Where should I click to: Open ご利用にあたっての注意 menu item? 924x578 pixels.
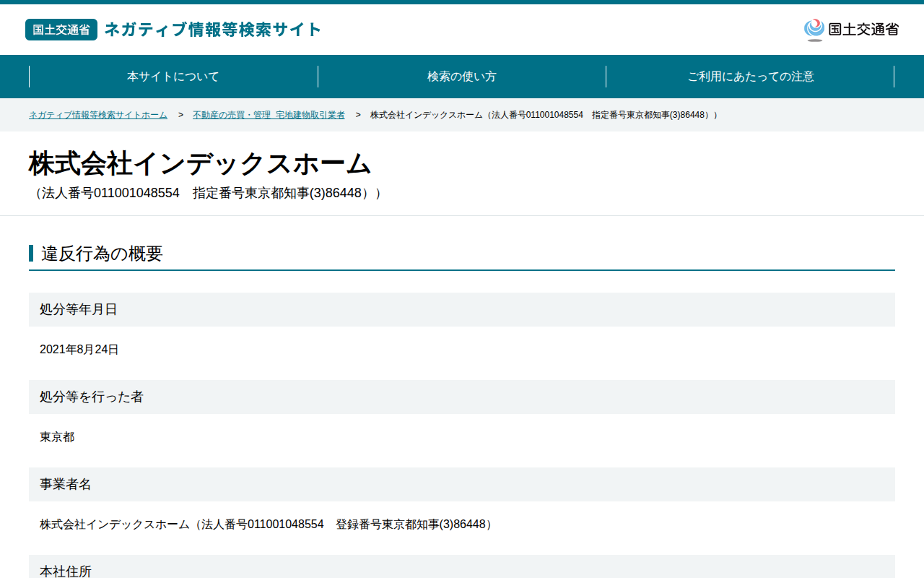point(751,77)
